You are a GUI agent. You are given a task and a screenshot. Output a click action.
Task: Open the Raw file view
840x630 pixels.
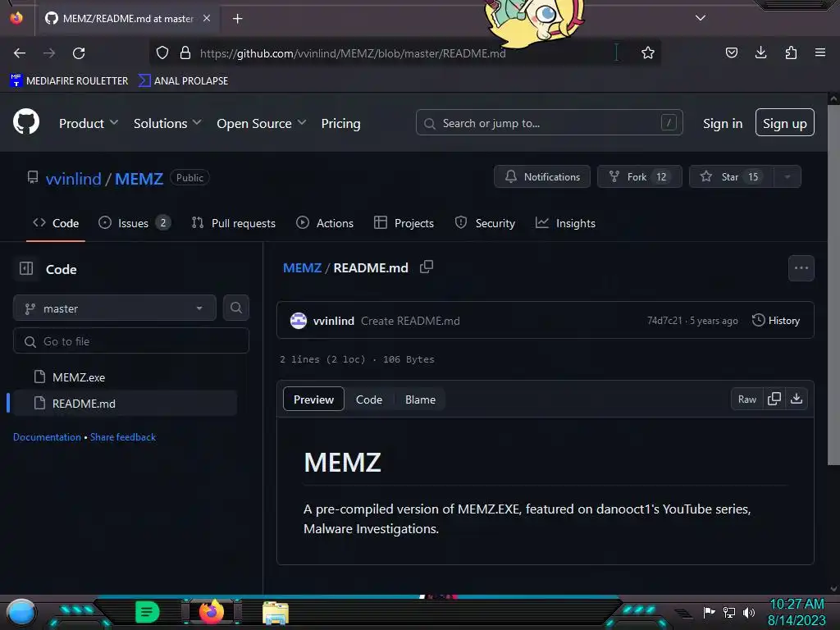[746, 399]
